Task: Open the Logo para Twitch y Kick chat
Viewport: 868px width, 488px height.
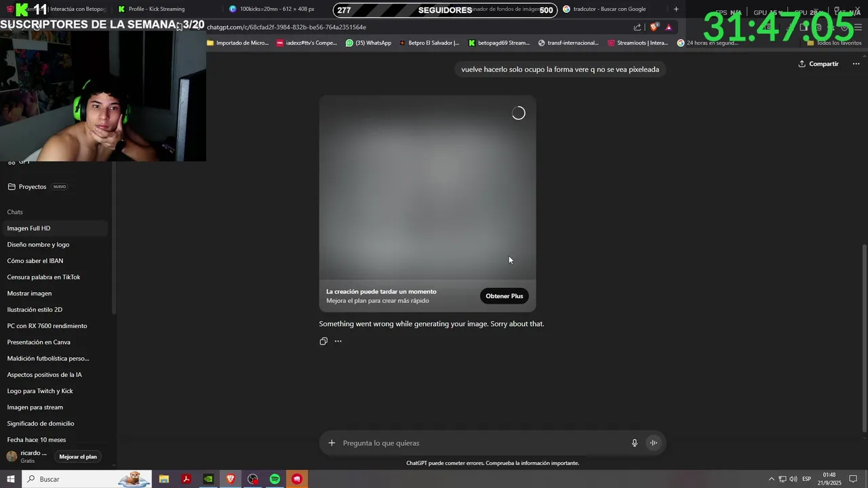Action: (55, 391)
